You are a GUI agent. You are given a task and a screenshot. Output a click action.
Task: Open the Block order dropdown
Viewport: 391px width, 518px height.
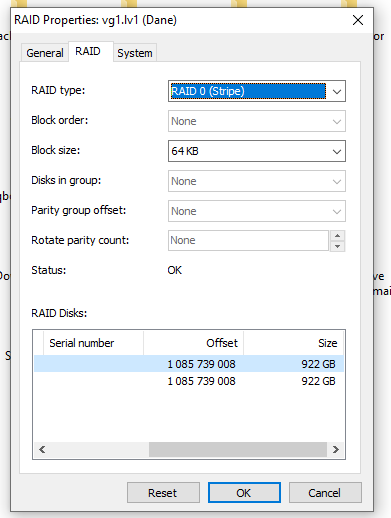click(x=257, y=121)
